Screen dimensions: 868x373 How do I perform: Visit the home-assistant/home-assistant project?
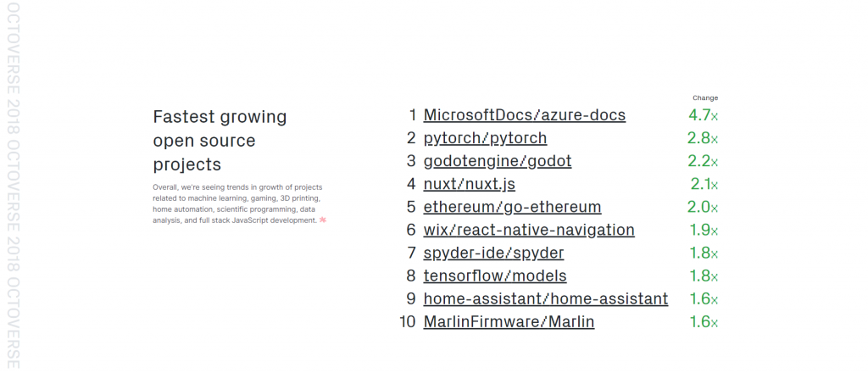click(x=545, y=299)
